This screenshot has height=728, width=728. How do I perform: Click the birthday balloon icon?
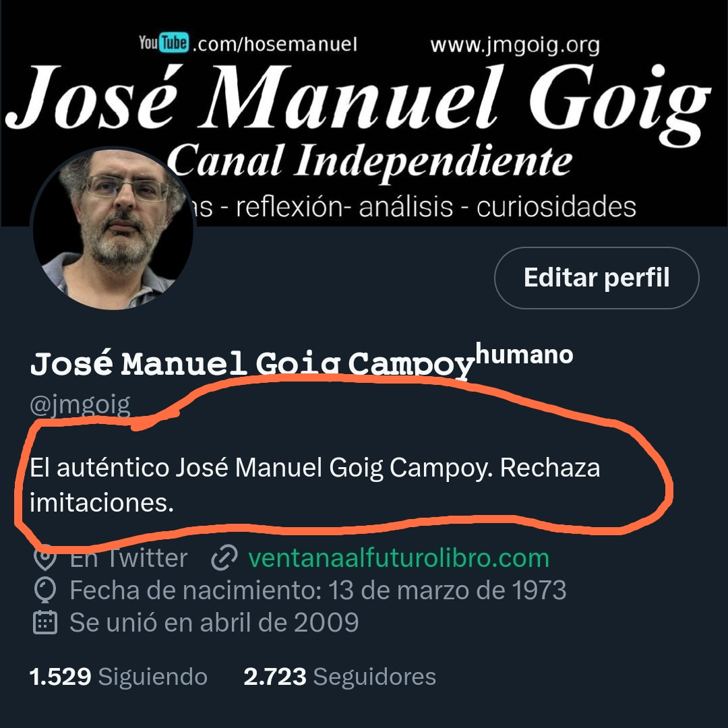point(45,590)
